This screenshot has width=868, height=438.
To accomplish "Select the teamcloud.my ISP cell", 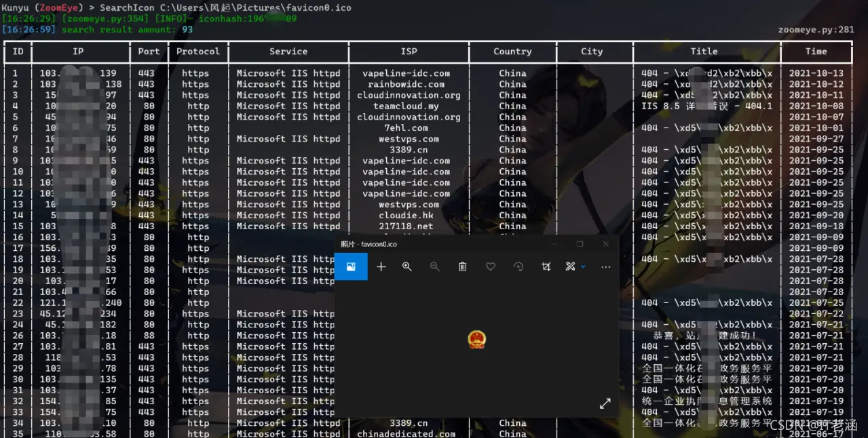I will click(x=406, y=106).
